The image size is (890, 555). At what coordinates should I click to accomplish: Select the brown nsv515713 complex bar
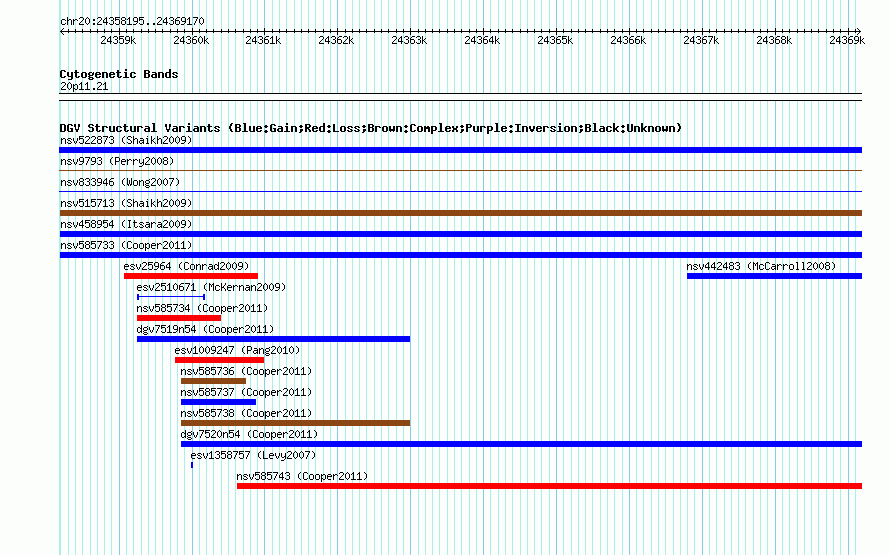[x=460, y=213]
